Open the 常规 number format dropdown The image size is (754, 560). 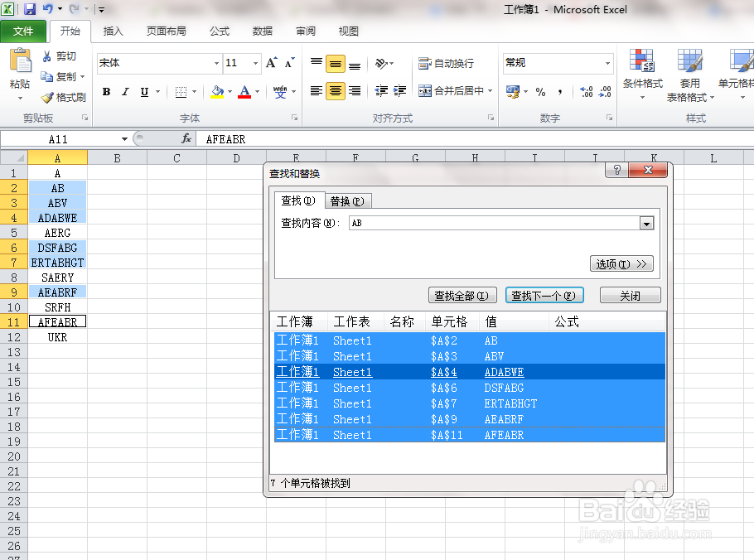click(x=607, y=63)
